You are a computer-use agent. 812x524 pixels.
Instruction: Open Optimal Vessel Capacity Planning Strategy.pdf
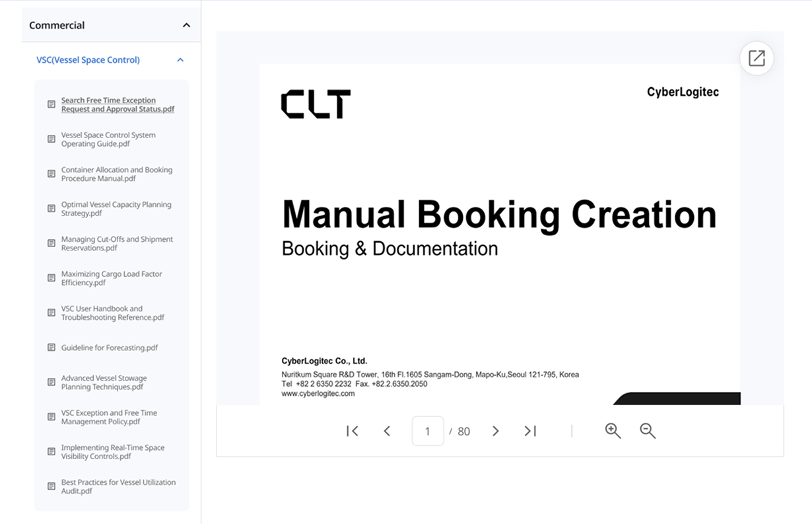116,209
